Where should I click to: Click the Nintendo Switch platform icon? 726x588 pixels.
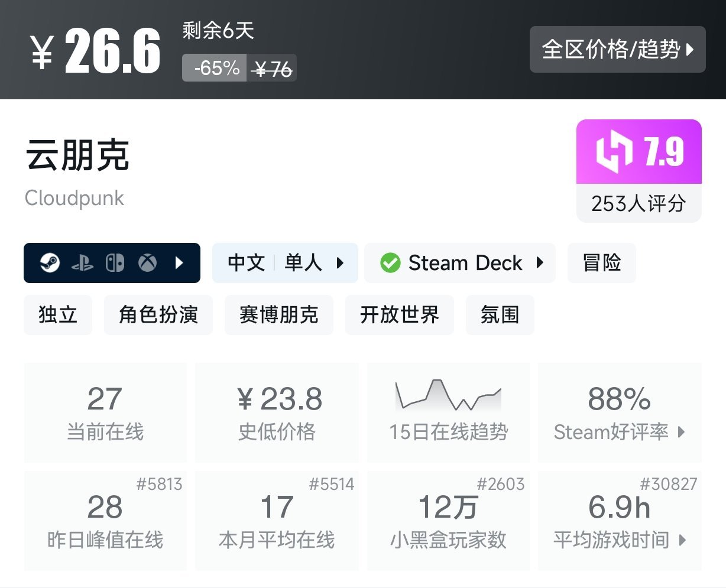click(115, 263)
